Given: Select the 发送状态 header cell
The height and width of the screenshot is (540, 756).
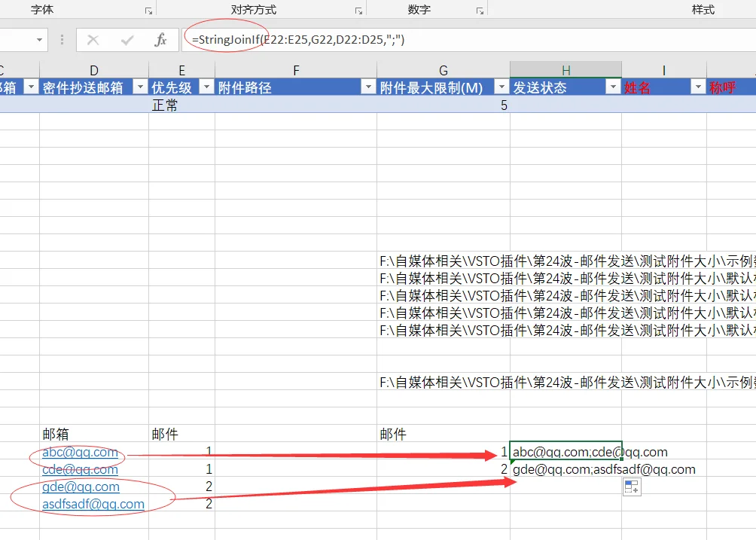Looking at the screenshot, I should [566, 87].
